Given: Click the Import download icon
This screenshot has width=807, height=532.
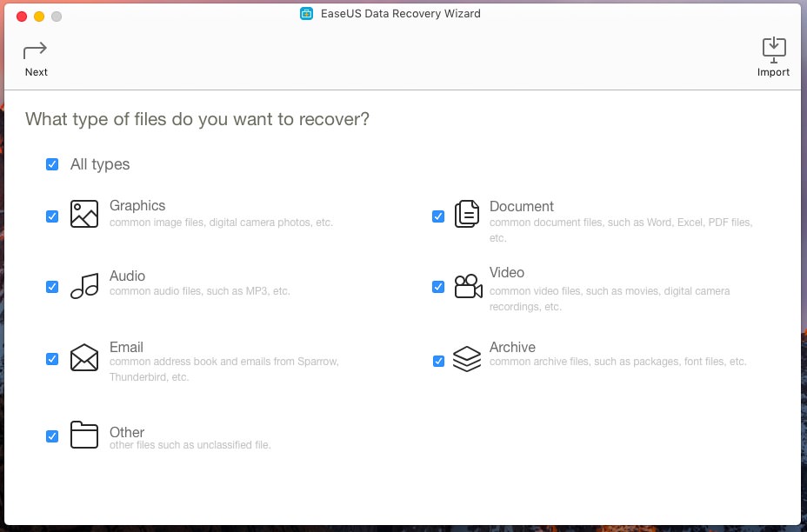Looking at the screenshot, I should [773, 49].
